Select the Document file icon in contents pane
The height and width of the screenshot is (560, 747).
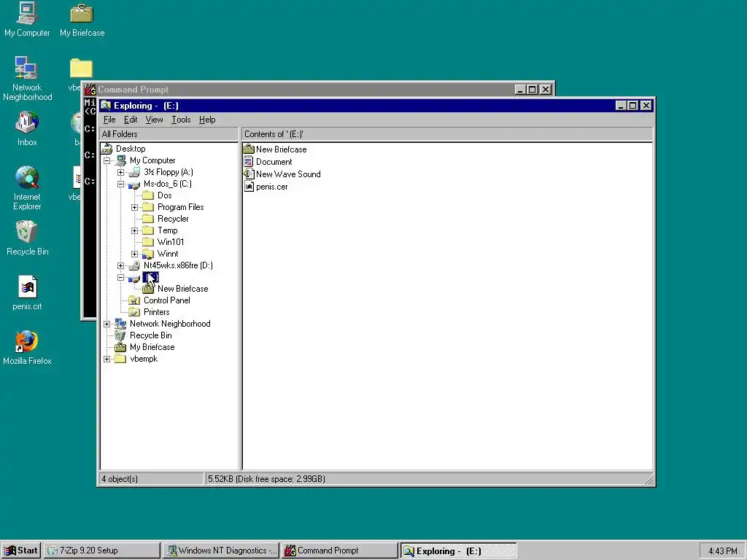pos(249,161)
